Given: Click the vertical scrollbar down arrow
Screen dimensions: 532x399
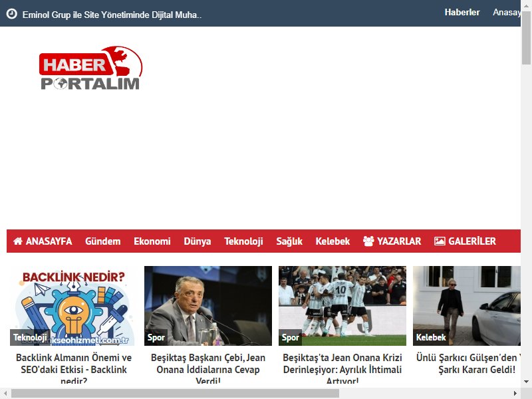Looking at the screenshot, I should coord(526,382).
